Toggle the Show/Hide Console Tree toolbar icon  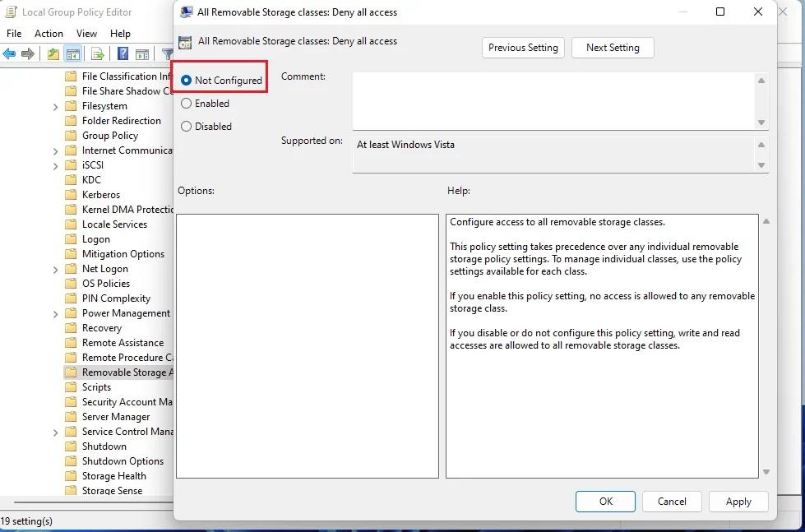coord(73,53)
